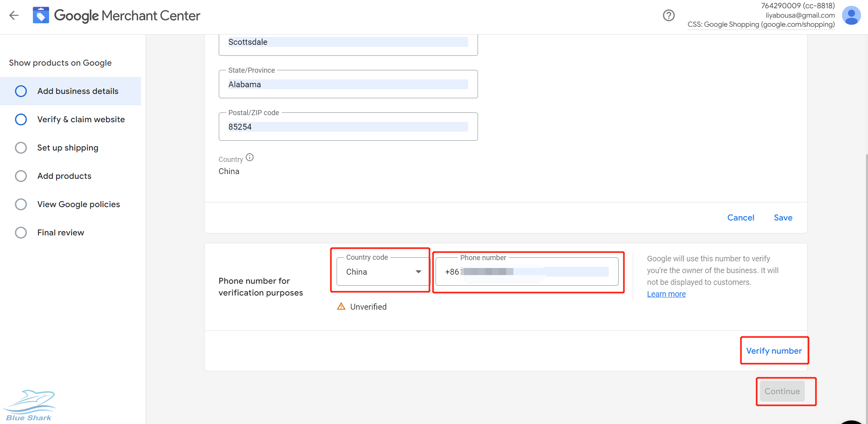This screenshot has width=868, height=424.
Task: Select the Final review step circle
Action: [x=21, y=233]
